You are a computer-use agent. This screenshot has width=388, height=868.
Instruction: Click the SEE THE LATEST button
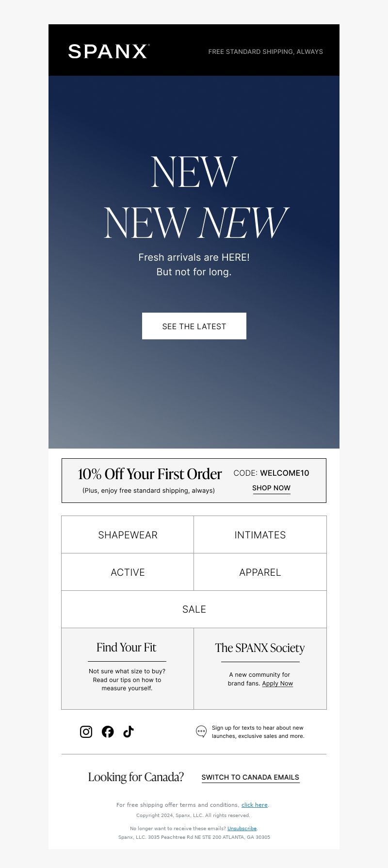[194, 326]
